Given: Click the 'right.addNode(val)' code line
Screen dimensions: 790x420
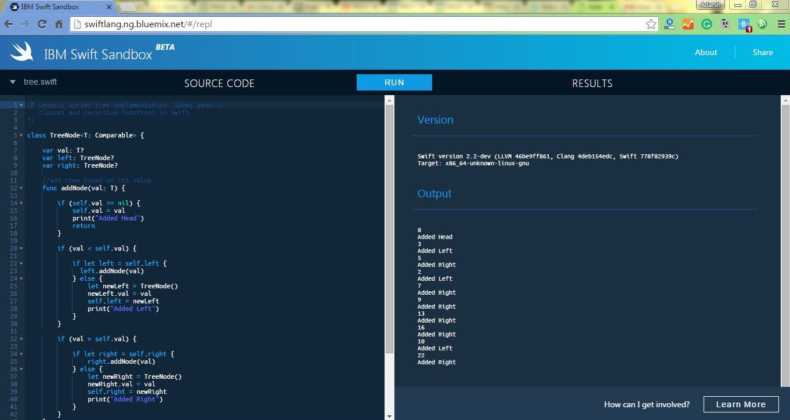Looking at the screenshot, I should point(121,362).
